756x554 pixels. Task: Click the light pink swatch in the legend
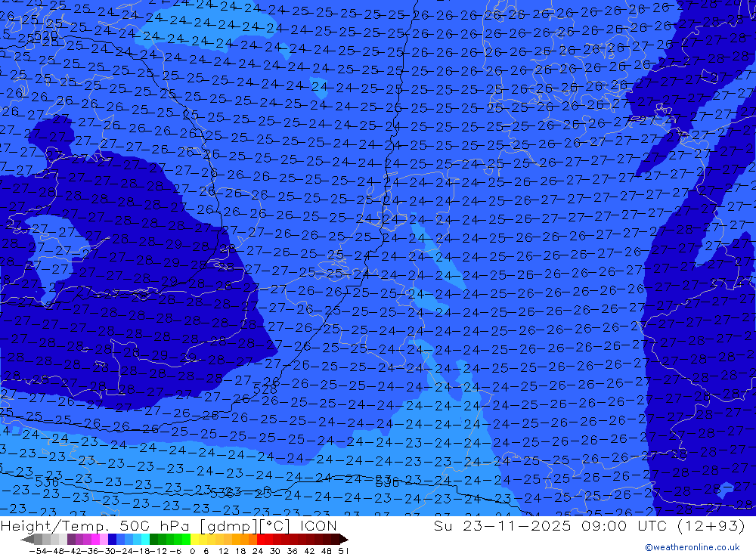[104, 539]
